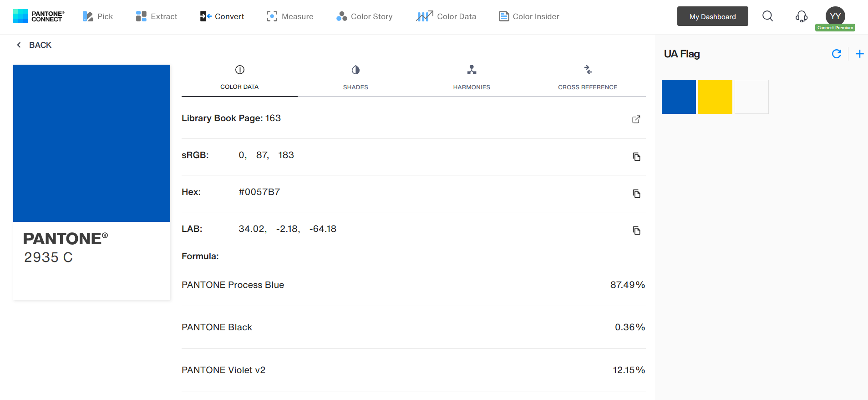Click the LAB value 34.02
Screen dimensions: 868x400
[253, 229]
